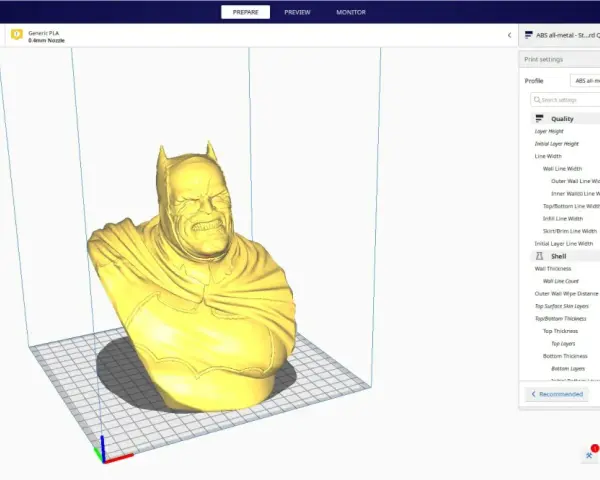The width and height of the screenshot is (600, 480).
Task: Open the Profile dropdown showing ABS all-metal
Action: tap(585, 81)
